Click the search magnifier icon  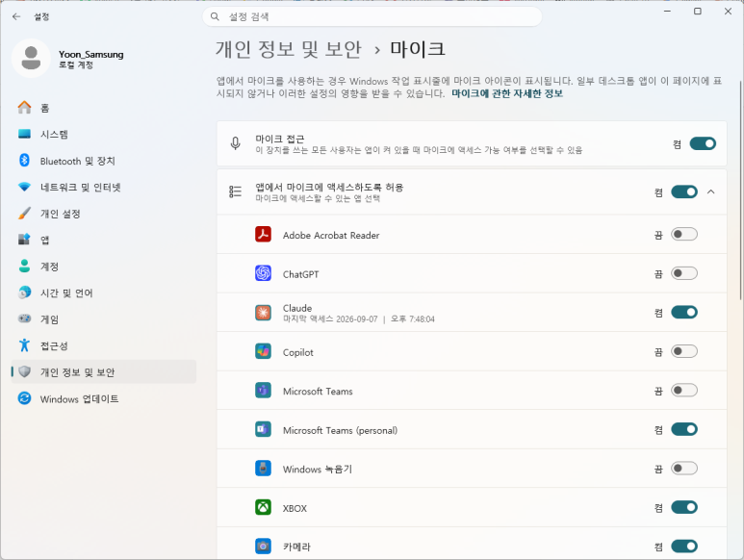[x=215, y=16]
